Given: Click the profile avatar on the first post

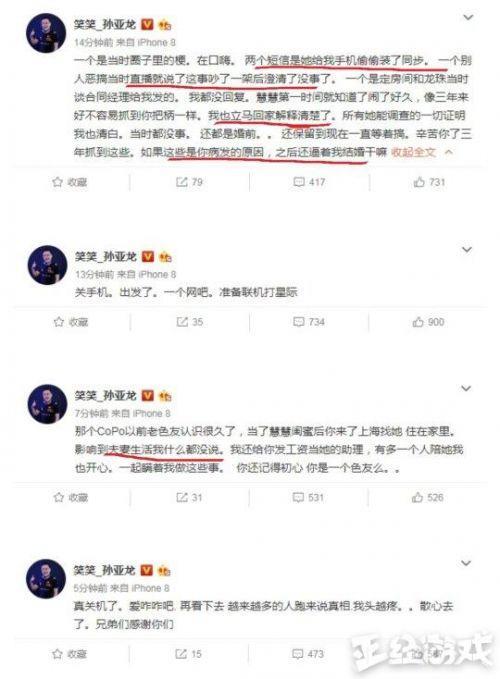Looking at the screenshot, I should coord(46,33).
